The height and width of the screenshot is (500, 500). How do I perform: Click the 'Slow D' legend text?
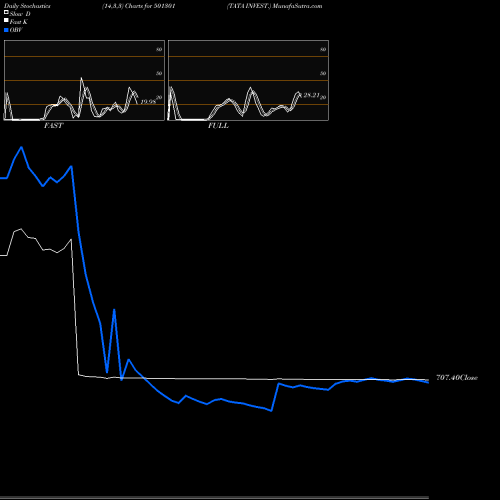coord(20,14)
